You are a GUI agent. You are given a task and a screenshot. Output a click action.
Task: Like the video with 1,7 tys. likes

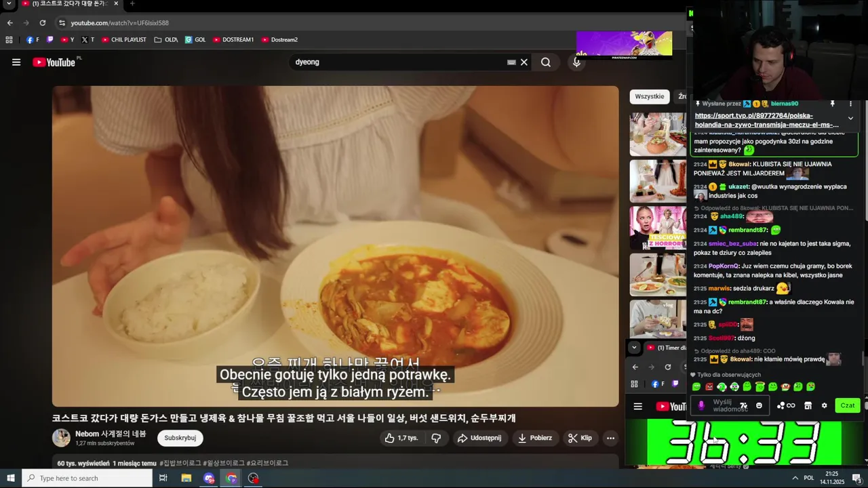401,438
